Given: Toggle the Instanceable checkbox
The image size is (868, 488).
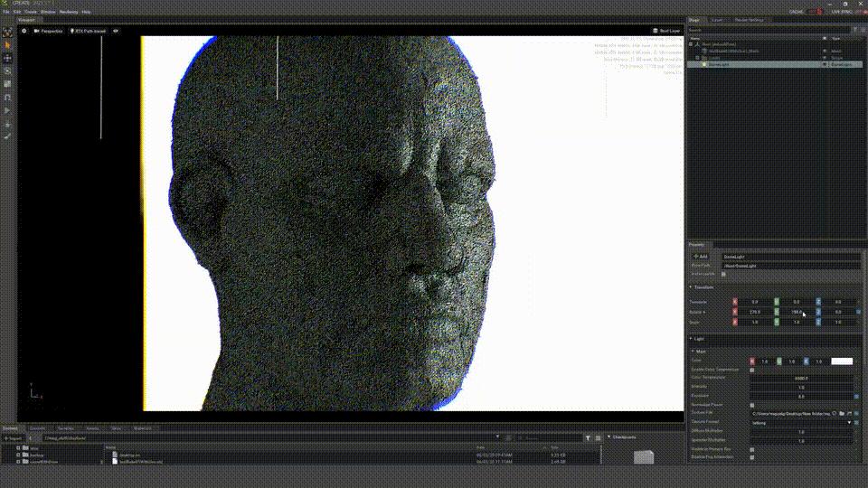Looking at the screenshot, I should coord(723,274).
